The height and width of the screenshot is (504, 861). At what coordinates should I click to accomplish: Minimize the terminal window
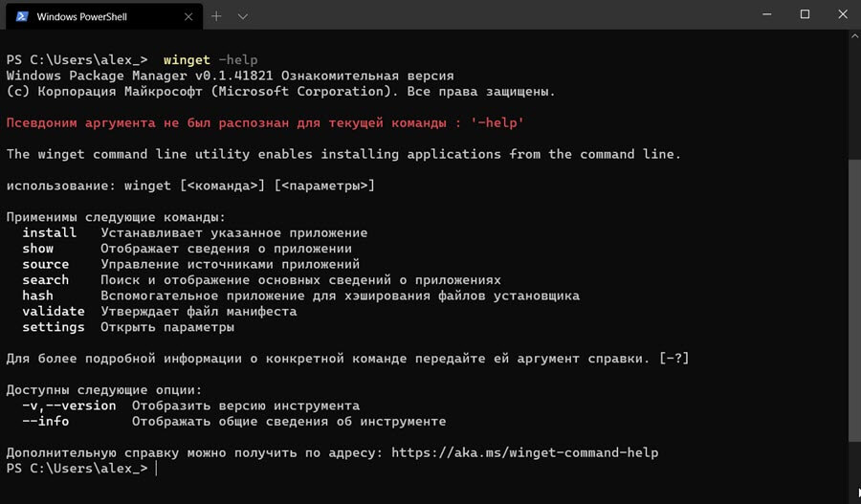(x=767, y=14)
